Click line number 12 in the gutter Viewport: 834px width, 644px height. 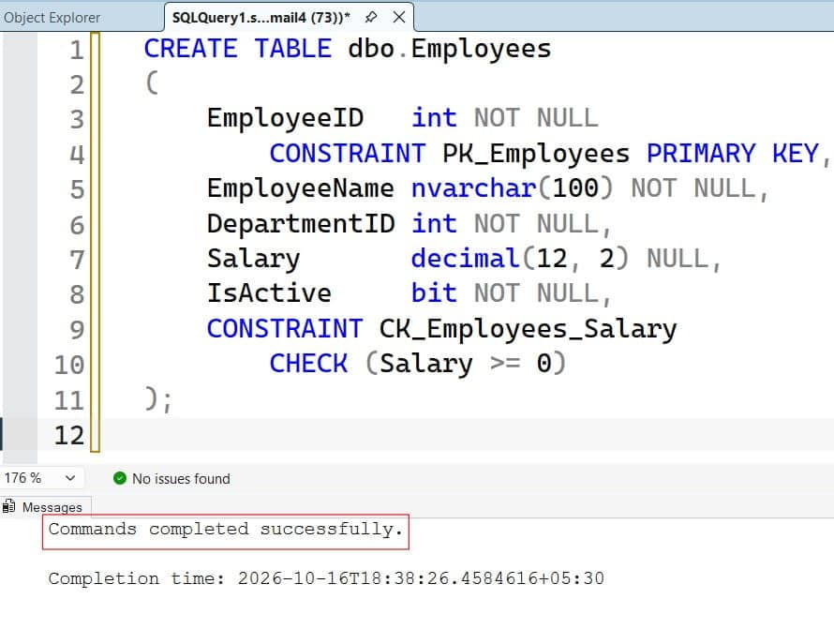[x=69, y=435]
